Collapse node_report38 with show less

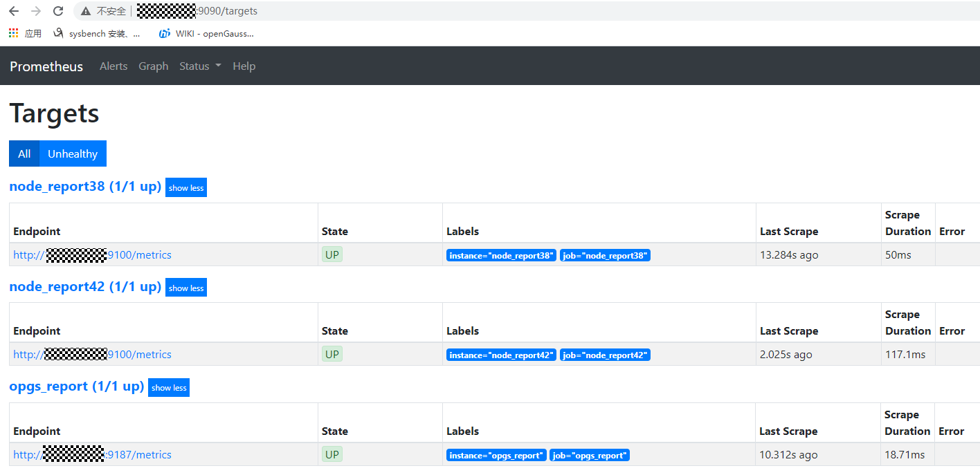(x=185, y=187)
